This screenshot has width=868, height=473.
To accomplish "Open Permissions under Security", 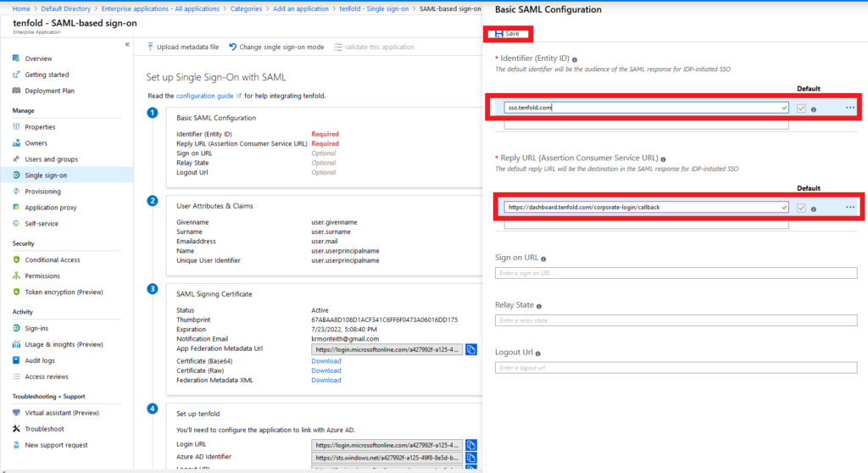I will pos(42,275).
